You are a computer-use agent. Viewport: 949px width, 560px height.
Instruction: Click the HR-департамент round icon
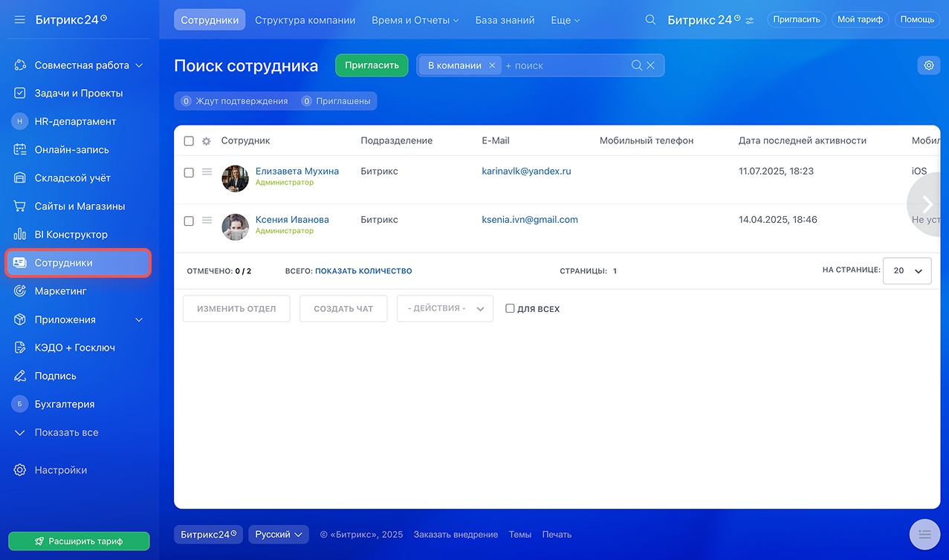(20, 121)
